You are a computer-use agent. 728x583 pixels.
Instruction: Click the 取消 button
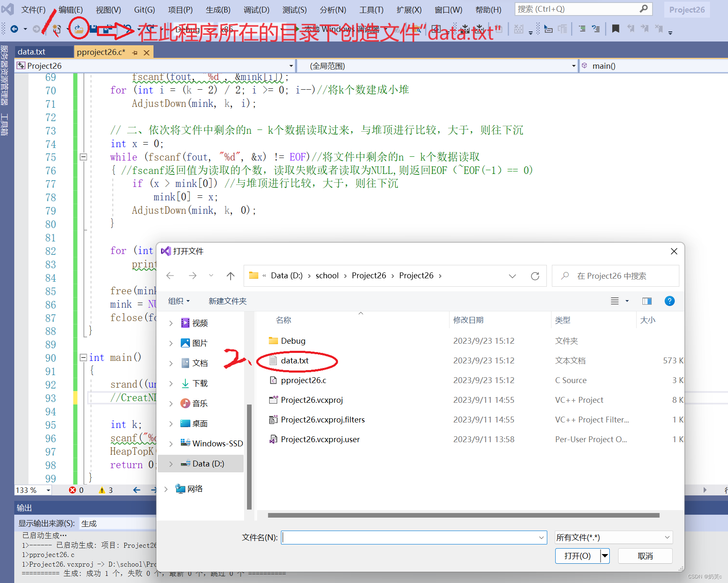point(645,556)
